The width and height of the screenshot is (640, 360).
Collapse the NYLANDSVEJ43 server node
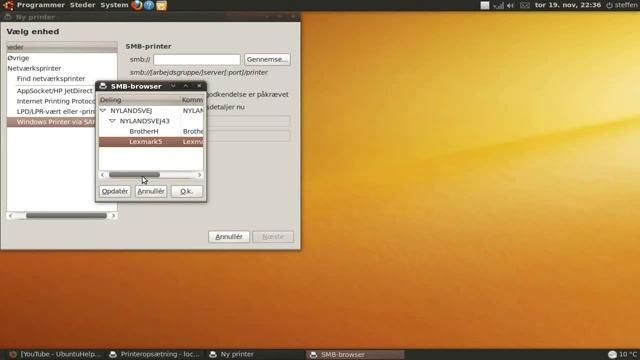[112, 121]
